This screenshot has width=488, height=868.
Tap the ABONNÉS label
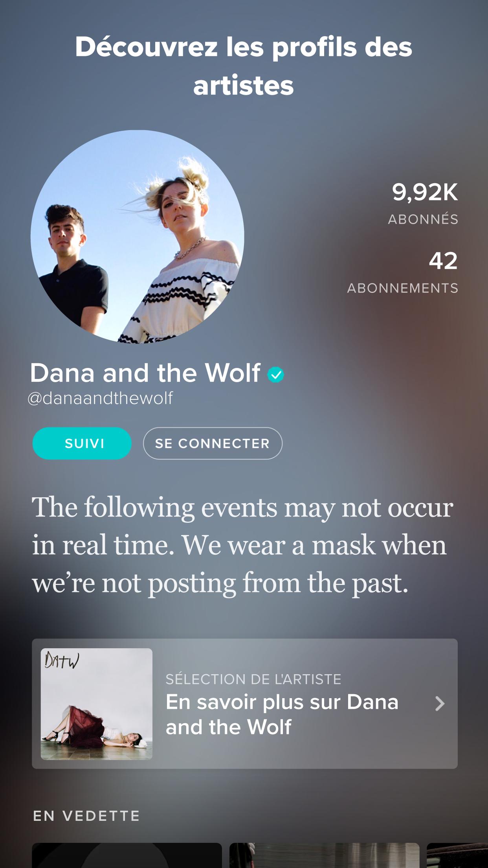[x=423, y=219]
